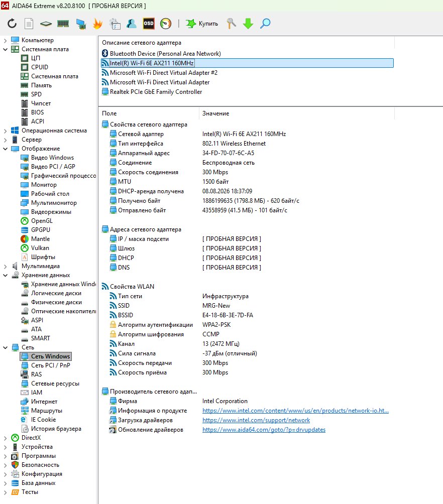Image resolution: width=443 pixels, height=504 pixels.
Task: Expand the Компьютер tree node
Action: [x=5, y=41]
